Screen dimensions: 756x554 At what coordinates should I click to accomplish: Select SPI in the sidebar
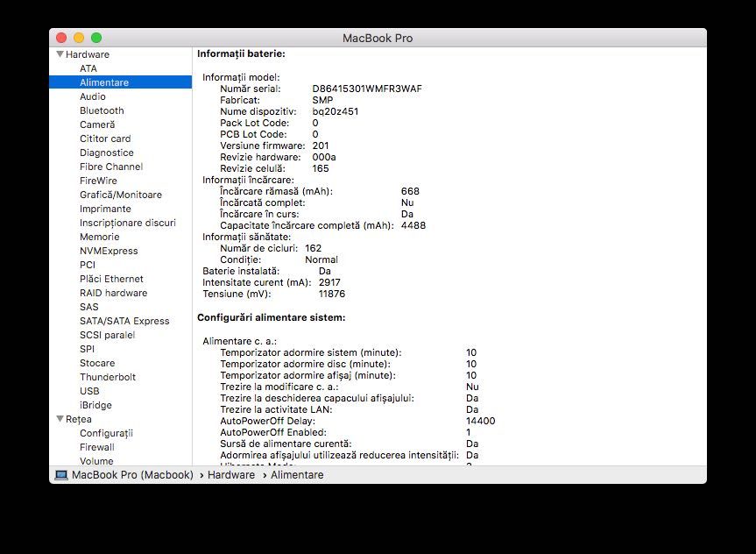pos(88,348)
